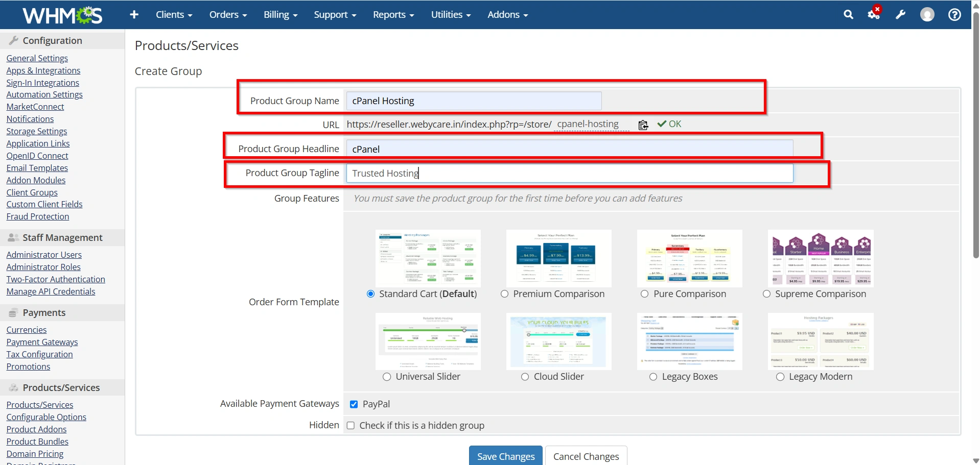Click the Premium Comparison template thumbnail
980x465 pixels.
[559, 258]
